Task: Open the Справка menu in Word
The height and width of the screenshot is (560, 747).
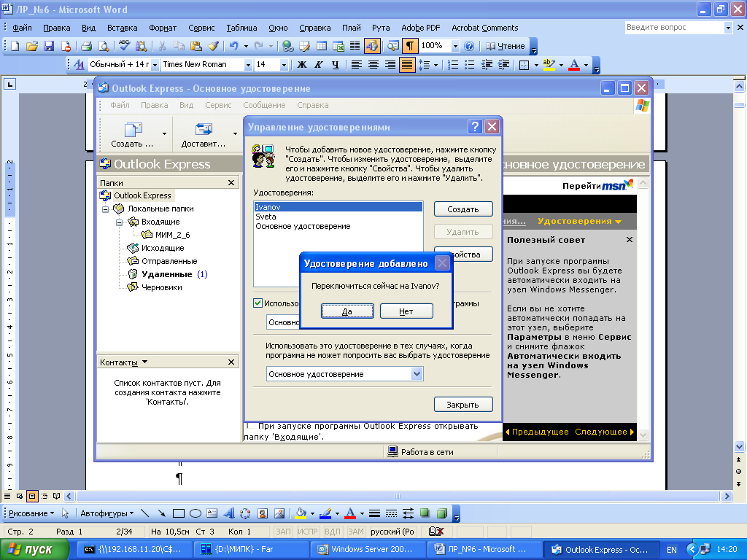Action: tap(315, 28)
